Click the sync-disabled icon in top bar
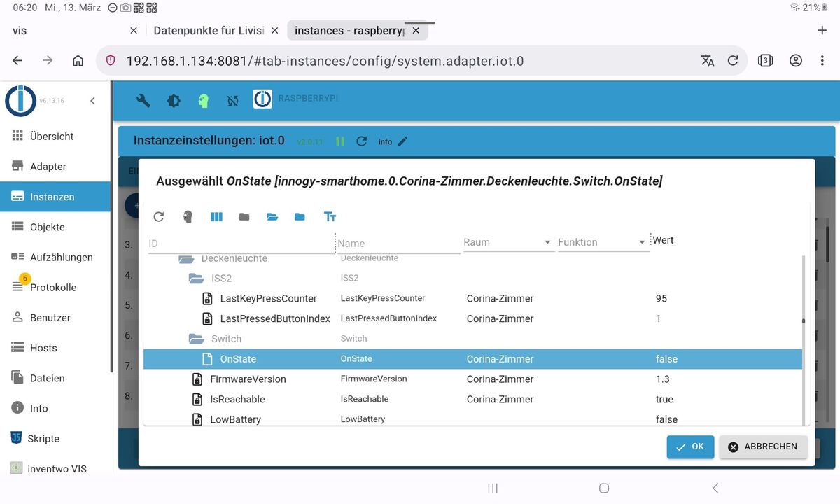840x504 pixels. click(x=233, y=101)
